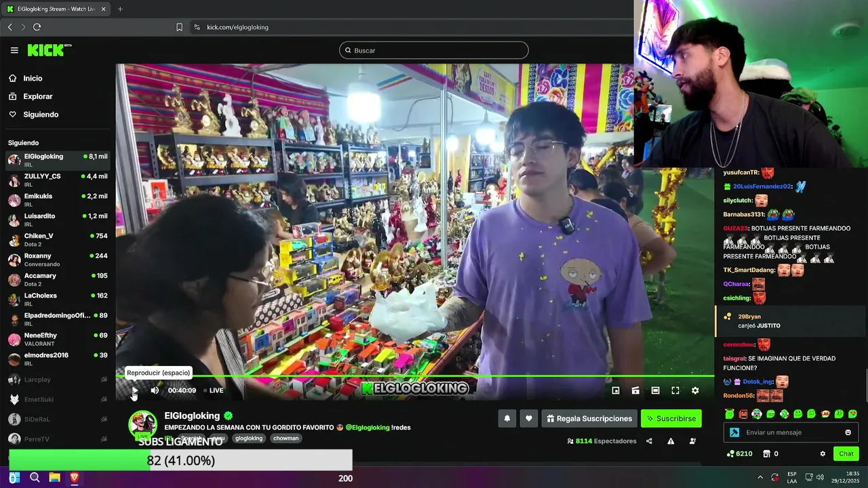Viewport: 868px width, 488px height.
Task: Open File Explorer from taskbar
Action: tap(55, 478)
